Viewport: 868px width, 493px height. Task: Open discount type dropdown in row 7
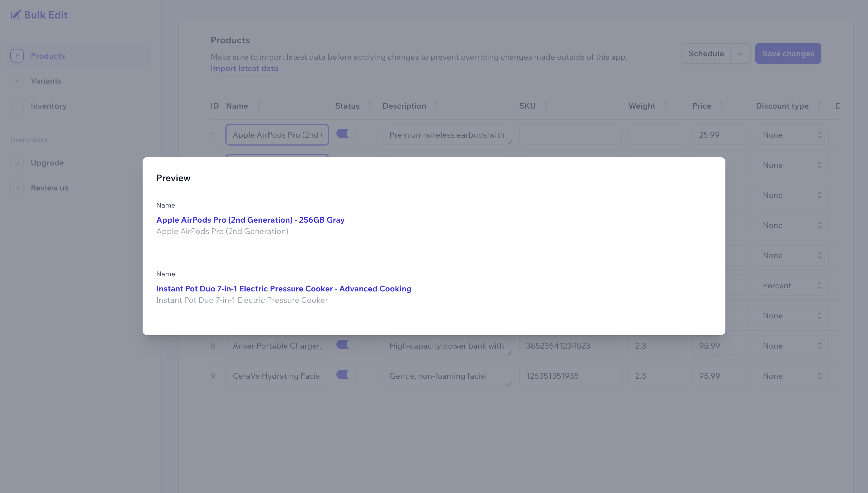792,316
